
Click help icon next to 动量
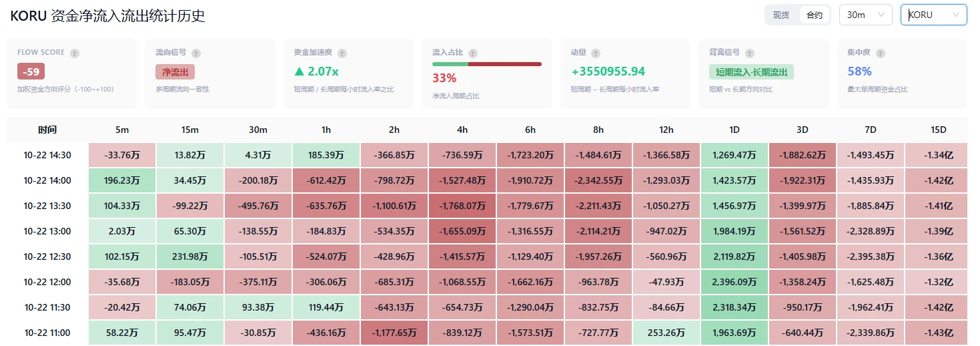click(596, 53)
